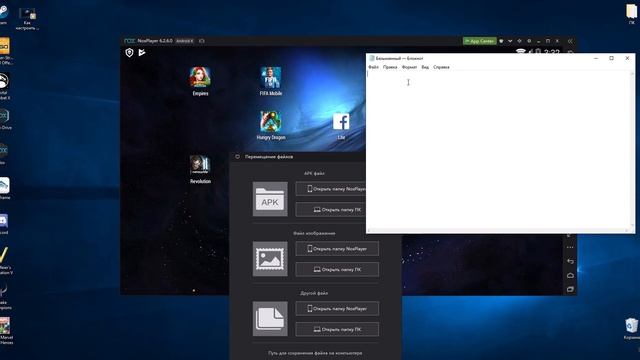This screenshot has width=640, height=360.
Task: Collapse NoxPlayer side toolbar double-arrow
Action: pos(570,41)
